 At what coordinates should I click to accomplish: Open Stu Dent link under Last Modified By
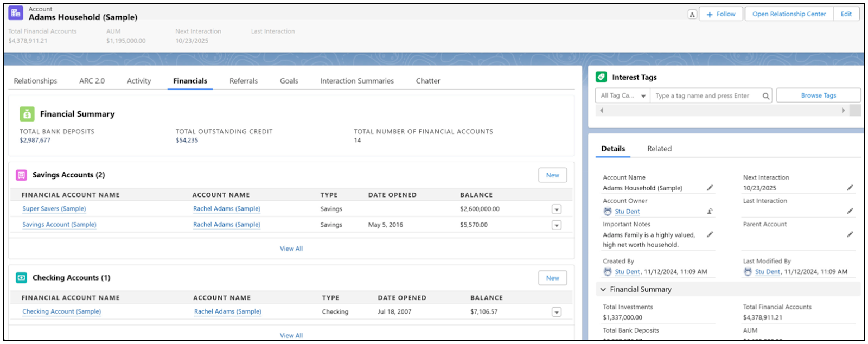[768, 272]
